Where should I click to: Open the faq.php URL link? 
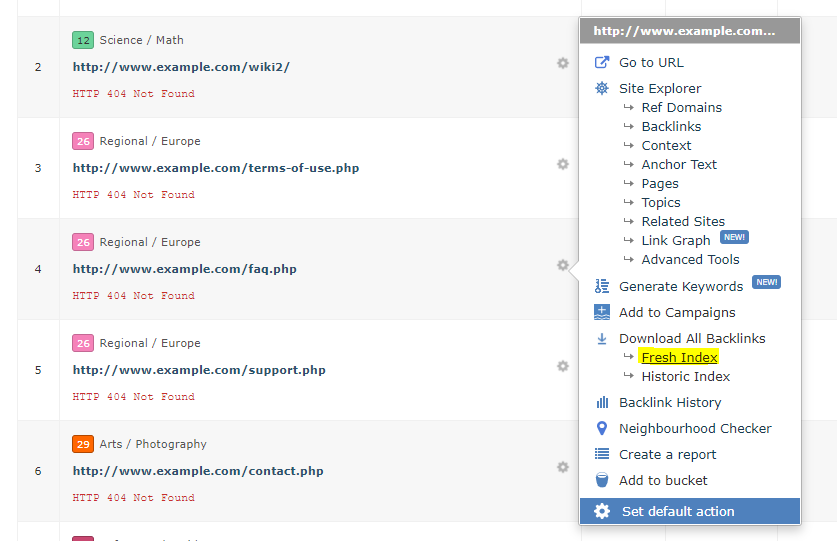(185, 269)
